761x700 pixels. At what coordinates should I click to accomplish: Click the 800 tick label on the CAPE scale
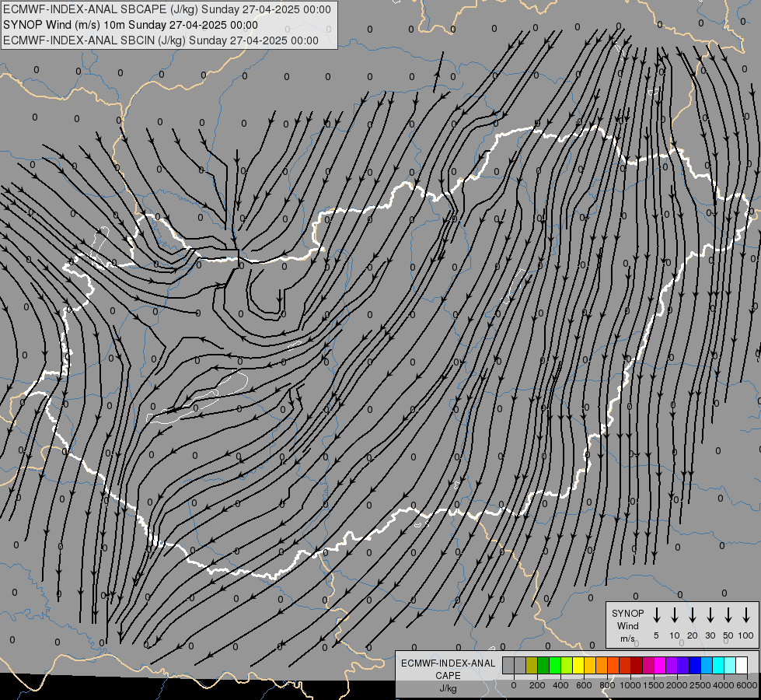[607, 685]
